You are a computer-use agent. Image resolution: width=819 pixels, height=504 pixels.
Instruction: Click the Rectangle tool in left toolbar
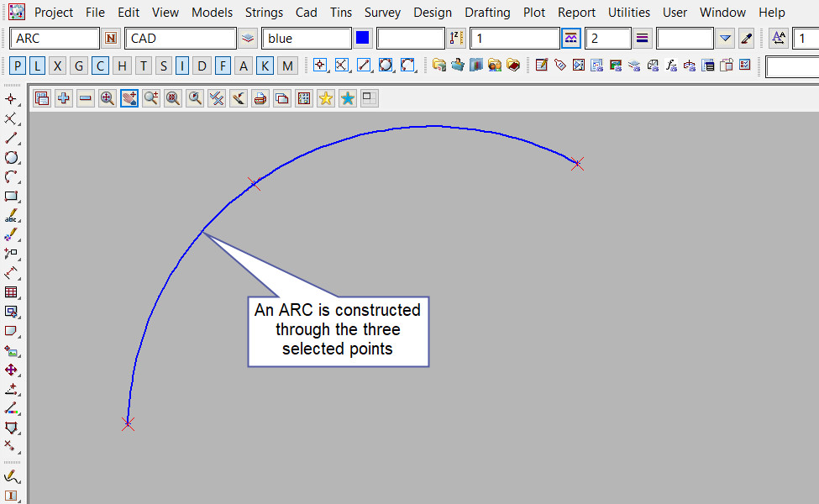(x=12, y=197)
